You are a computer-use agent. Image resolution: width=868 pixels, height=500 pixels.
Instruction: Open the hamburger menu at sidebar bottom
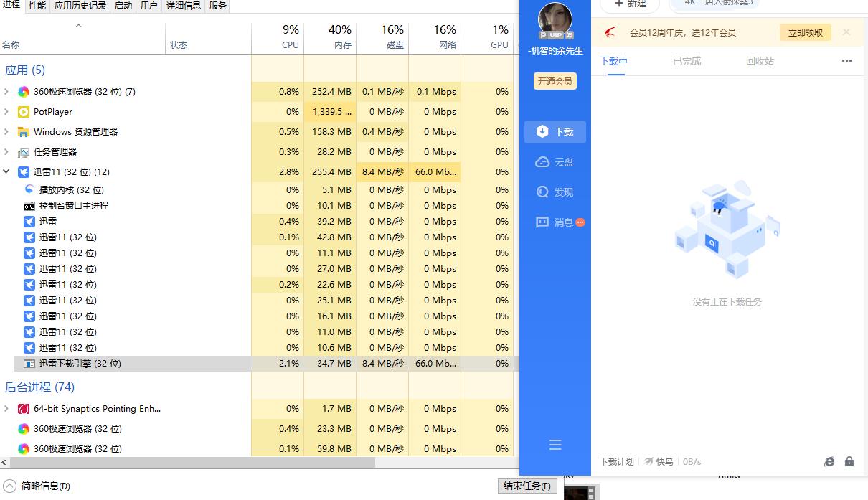pos(555,445)
